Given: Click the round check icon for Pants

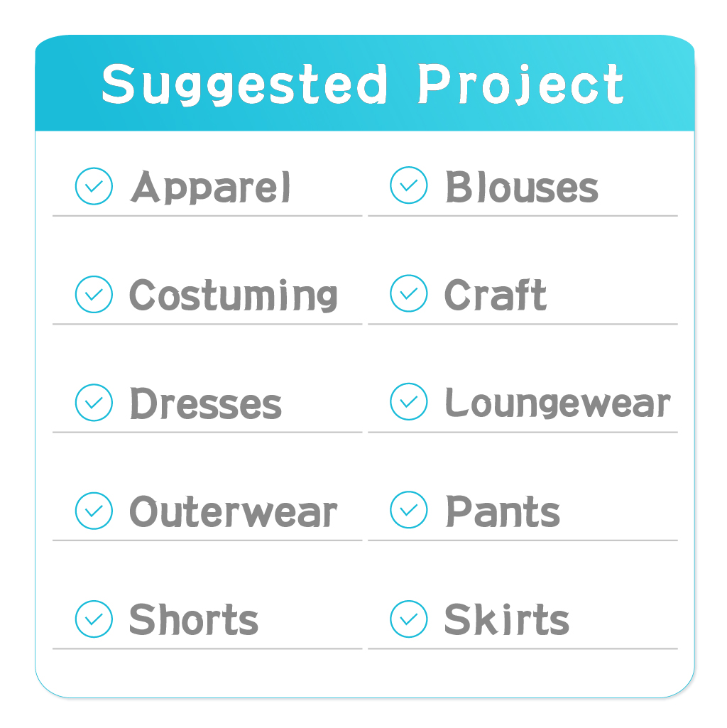Looking at the screenshot, I should click(408, 510).
